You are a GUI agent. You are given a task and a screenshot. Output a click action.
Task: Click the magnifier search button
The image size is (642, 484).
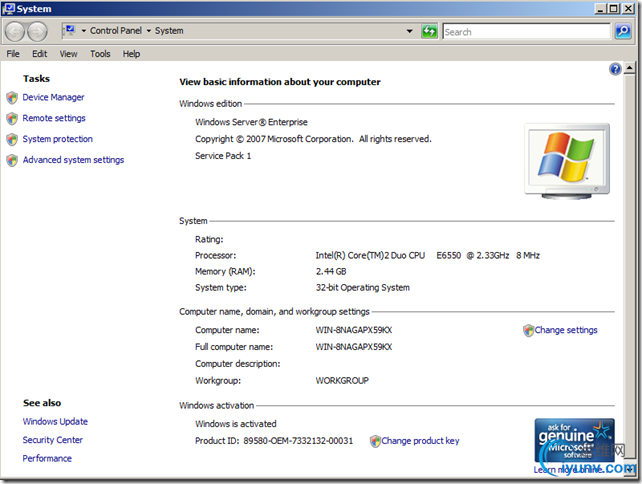(x=623, y=31)
